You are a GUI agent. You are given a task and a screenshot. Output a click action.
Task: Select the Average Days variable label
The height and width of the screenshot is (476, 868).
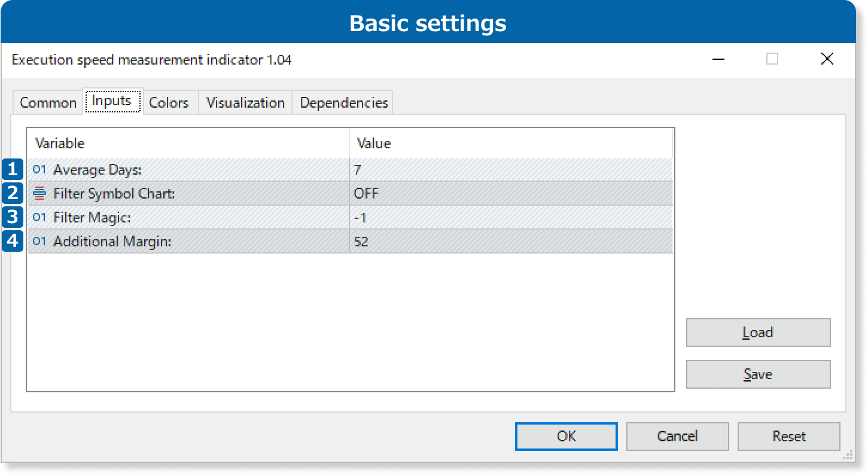(x=98, y=170)
